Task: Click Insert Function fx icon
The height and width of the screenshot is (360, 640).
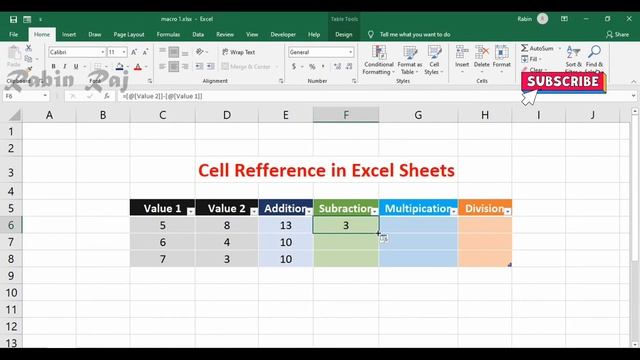Action: coord(107,96)
